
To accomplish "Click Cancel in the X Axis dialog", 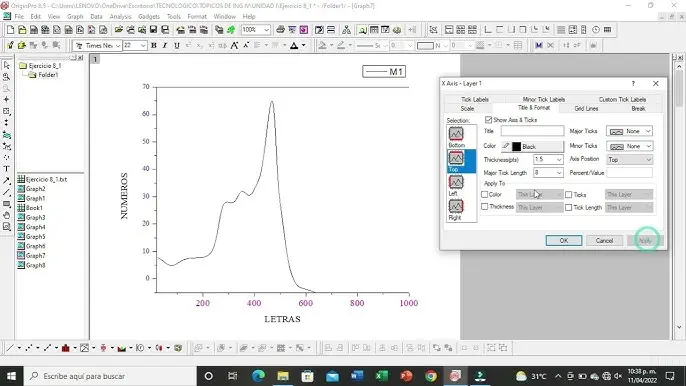I will coord(604,241).
